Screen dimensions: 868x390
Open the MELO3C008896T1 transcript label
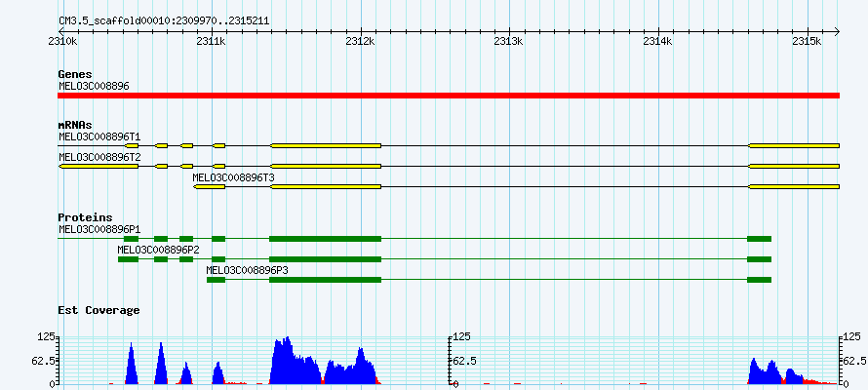[x=99, y=136]
